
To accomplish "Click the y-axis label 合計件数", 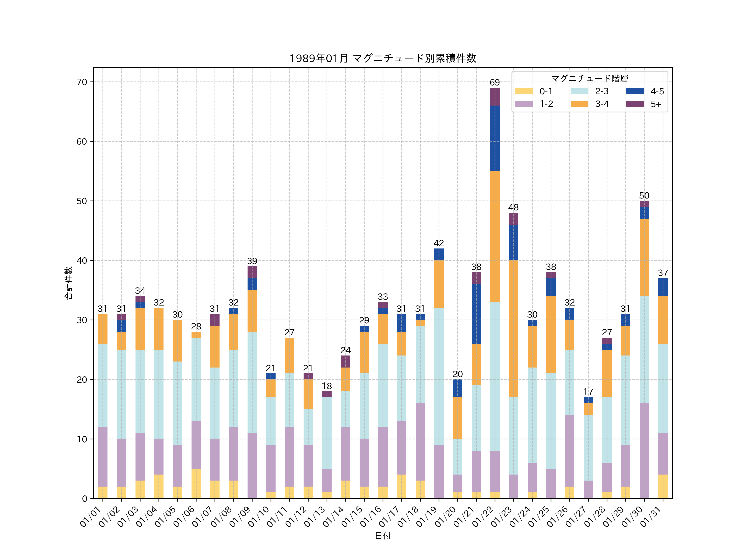I will 68,283.
